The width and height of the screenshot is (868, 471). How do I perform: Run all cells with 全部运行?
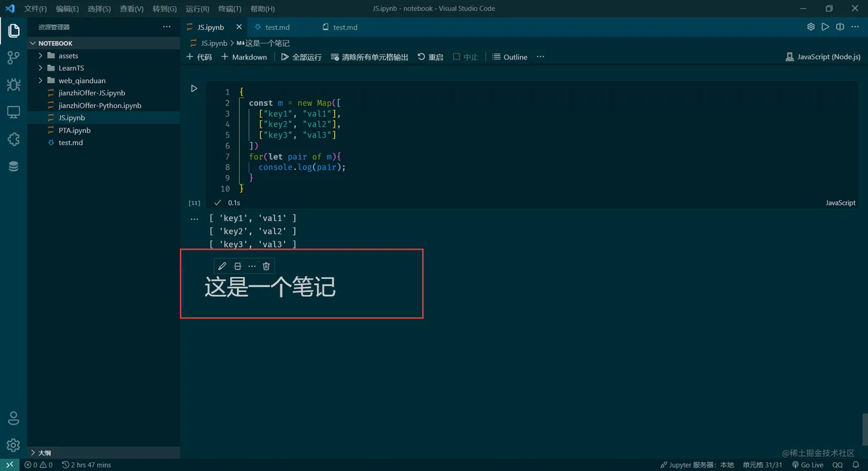click(301, 56)
